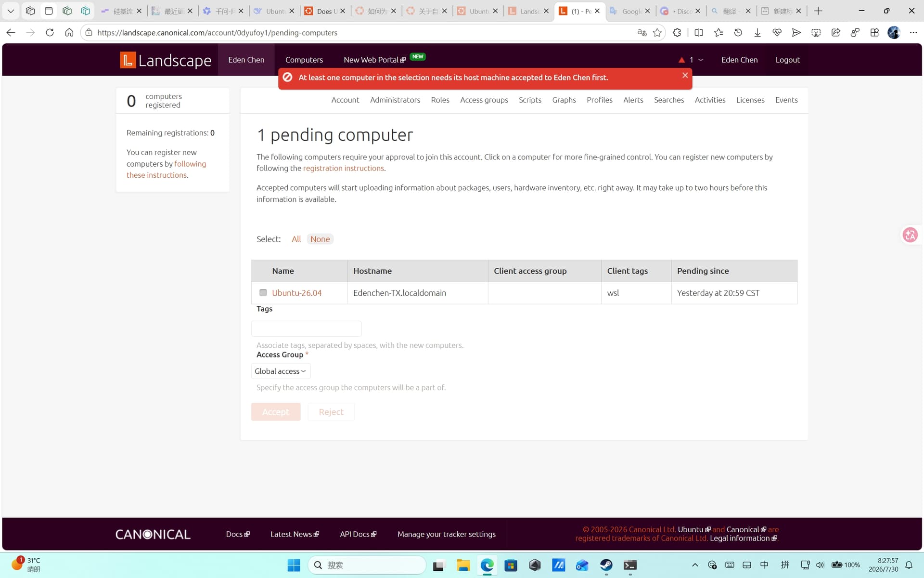Screen dimensions: 924x578
Task: Click the Edge icon in the taskbar
Action: (x=487, y=565)
